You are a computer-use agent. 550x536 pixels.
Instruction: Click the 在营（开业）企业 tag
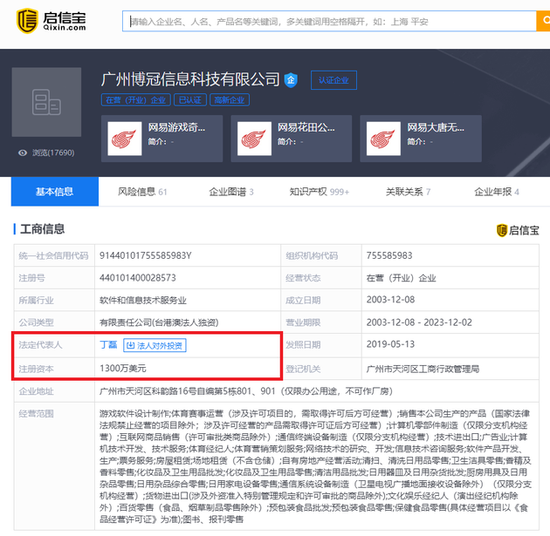pos(136,100)
